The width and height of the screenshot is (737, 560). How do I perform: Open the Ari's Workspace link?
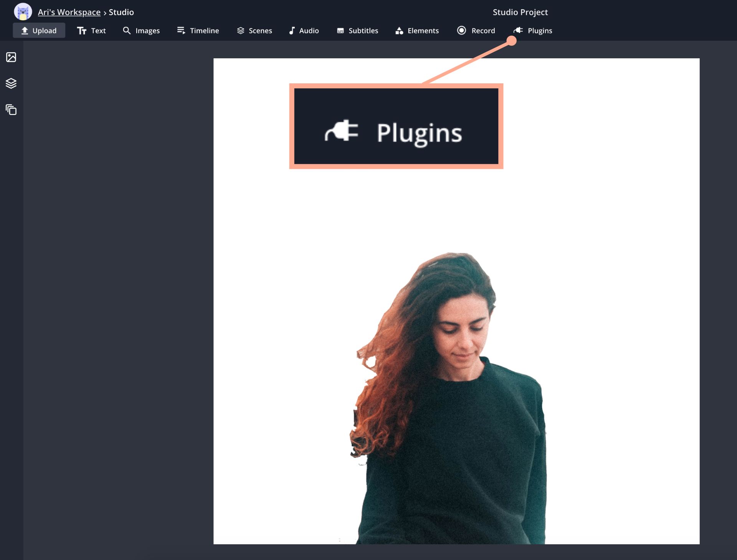coord(69,12)
